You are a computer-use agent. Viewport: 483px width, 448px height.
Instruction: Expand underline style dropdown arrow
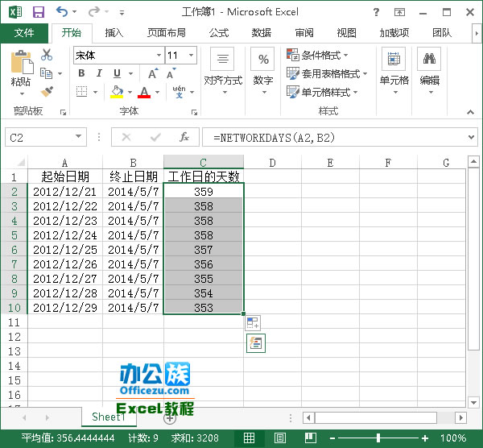[x=130, y=73]
